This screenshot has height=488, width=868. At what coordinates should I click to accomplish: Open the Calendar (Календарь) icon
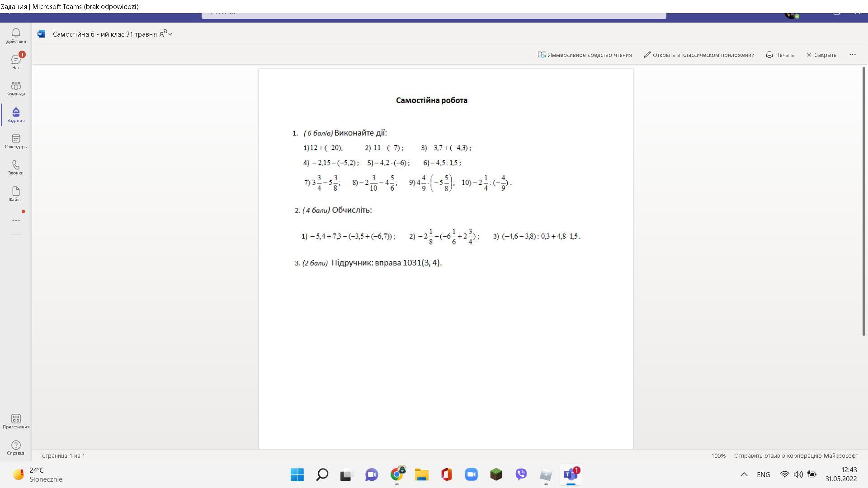coord(16,141)
